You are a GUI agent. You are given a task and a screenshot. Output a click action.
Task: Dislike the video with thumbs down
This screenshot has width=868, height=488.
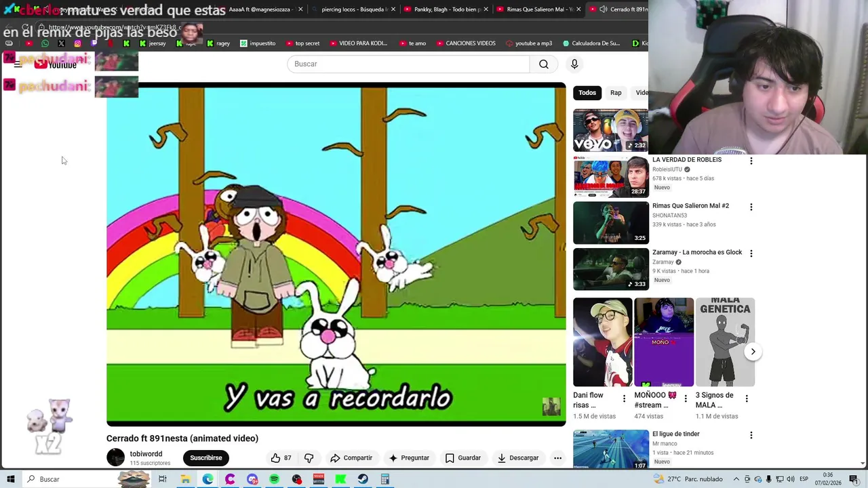tap(309, 458)
